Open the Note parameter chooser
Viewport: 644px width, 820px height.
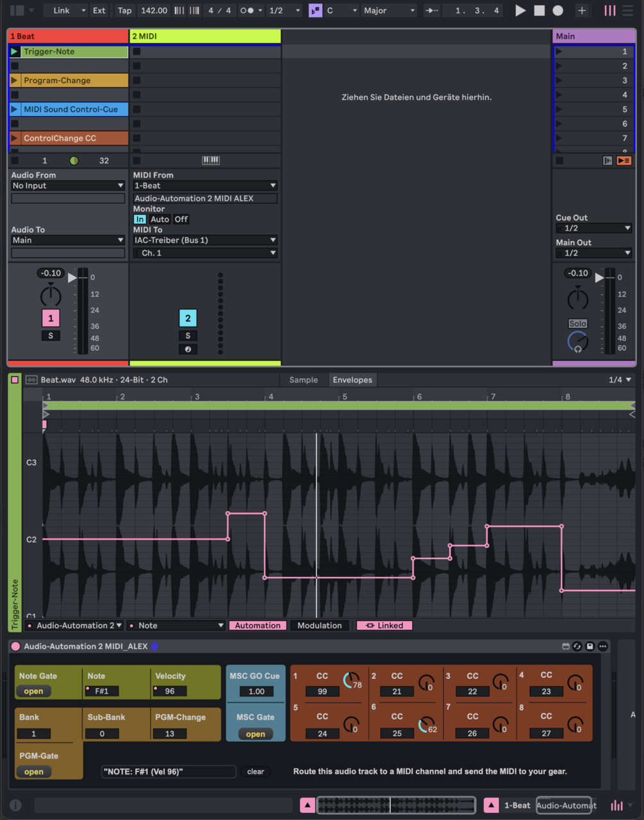pos(176,625)
